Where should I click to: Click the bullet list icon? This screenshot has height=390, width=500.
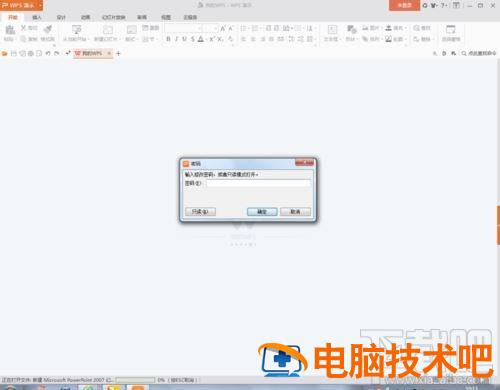tap(244, 29)
